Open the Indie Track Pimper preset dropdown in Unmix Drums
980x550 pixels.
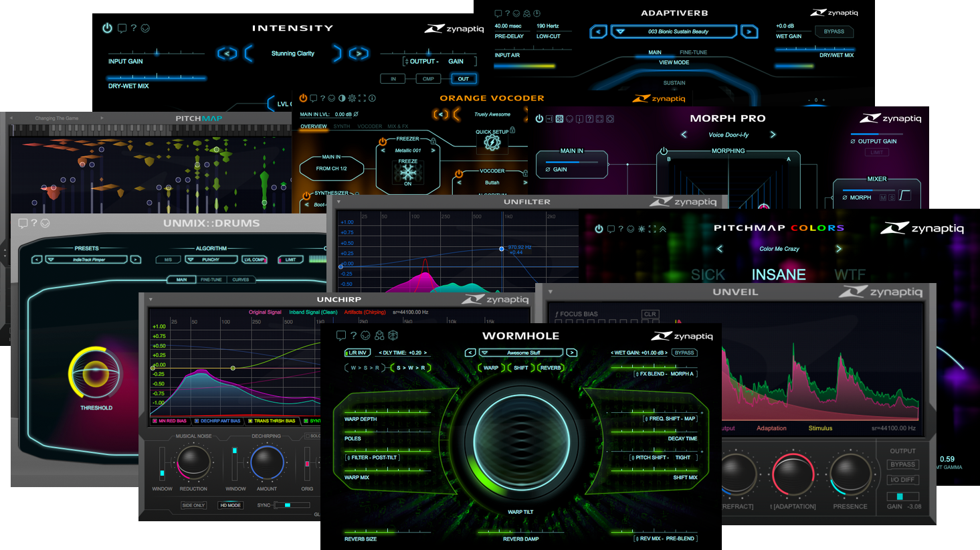[86, 260]
